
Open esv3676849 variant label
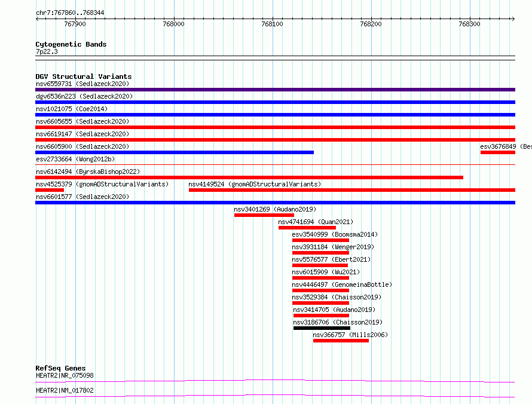[x=506, y=146]
